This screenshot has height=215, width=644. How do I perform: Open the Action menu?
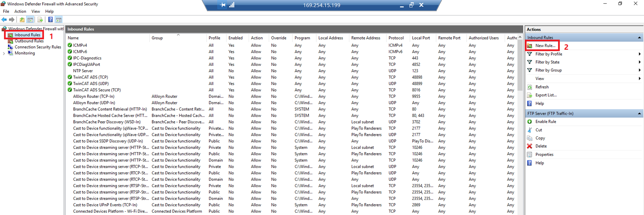[x=20, y=11]
